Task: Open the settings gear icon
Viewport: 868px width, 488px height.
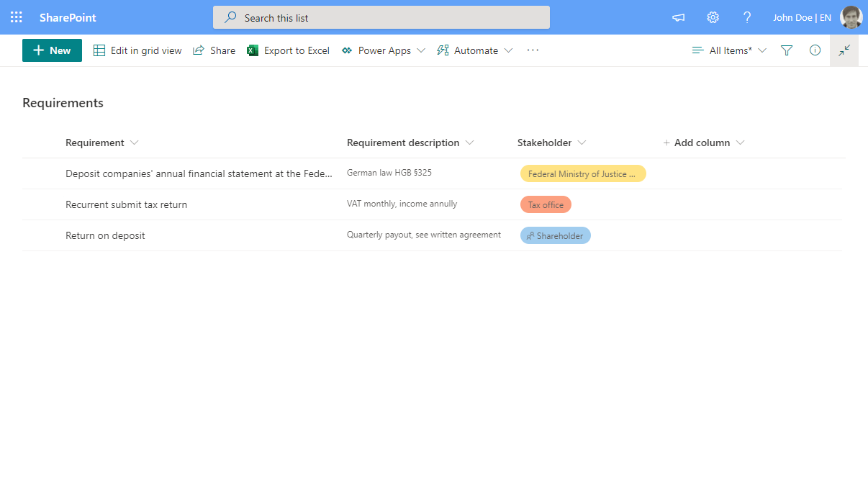Action: [713, 17]
